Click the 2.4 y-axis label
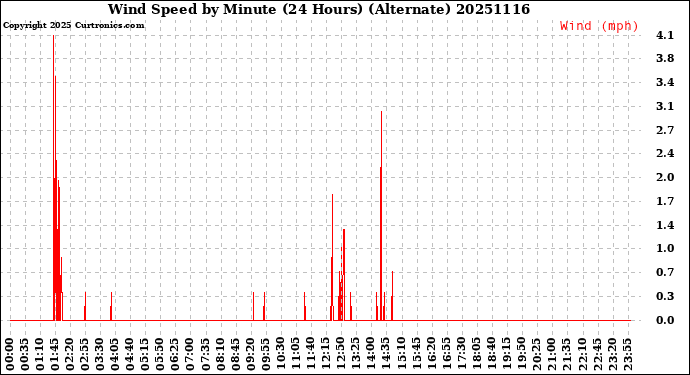This screenshot has width=690, height=375. [x=665, y=153]
